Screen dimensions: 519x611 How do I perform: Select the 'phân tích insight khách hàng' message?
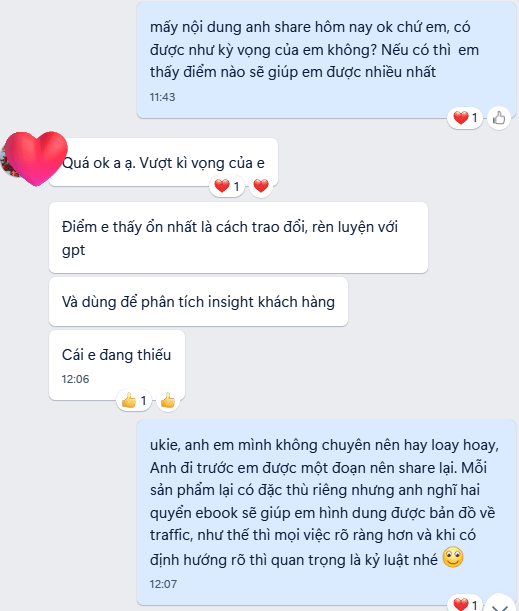click(198, 302)
